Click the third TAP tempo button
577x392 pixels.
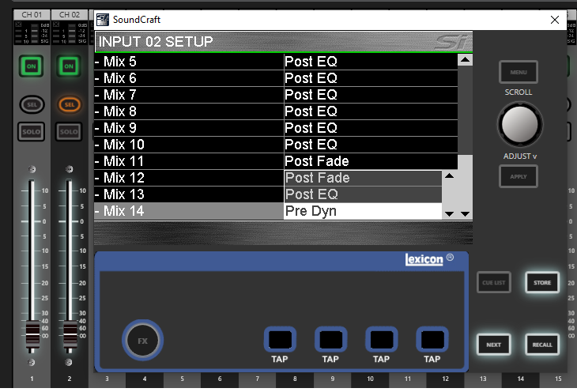coord(382,339)
